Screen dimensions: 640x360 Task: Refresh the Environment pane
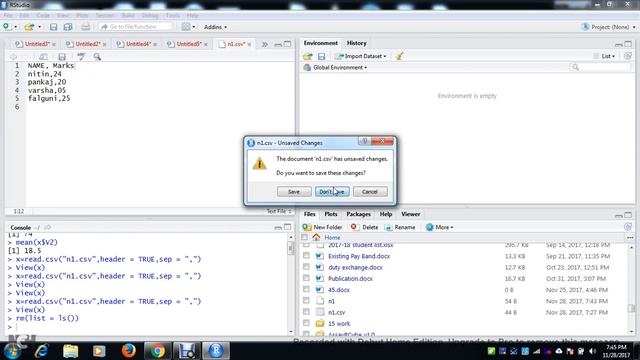click(628, 56)
